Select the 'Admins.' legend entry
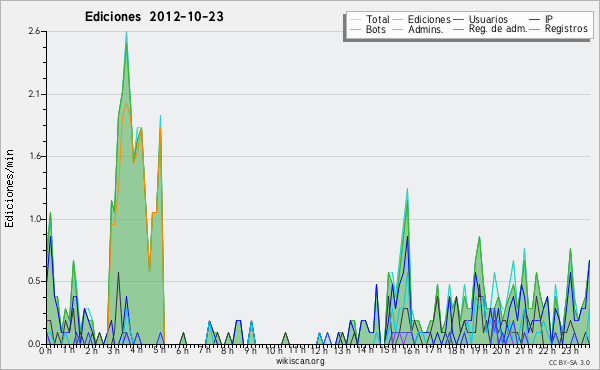 (426, 29)
